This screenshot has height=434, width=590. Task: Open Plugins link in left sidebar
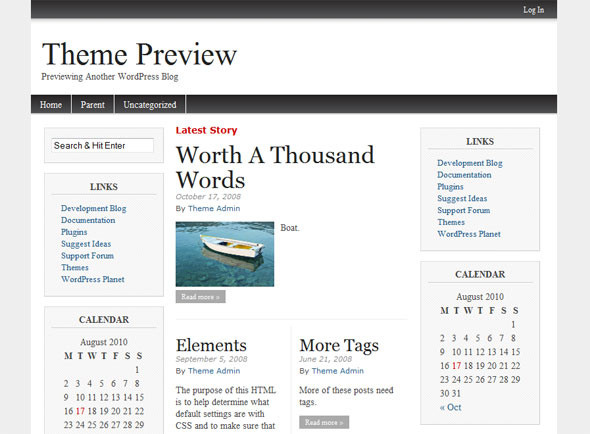pyautogui.click(x=74, y=232)
